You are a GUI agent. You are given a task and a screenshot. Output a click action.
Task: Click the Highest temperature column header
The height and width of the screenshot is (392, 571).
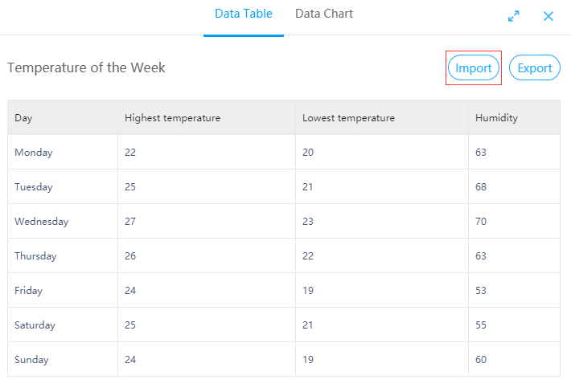click(x=207, y=117)
